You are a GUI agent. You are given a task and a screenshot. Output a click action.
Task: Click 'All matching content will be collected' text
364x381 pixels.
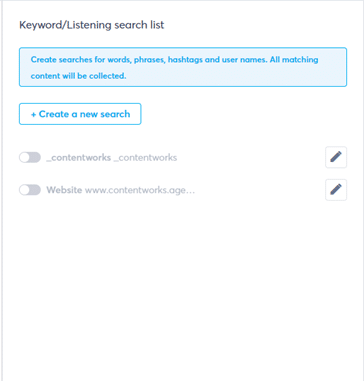[x=174, y=68]
